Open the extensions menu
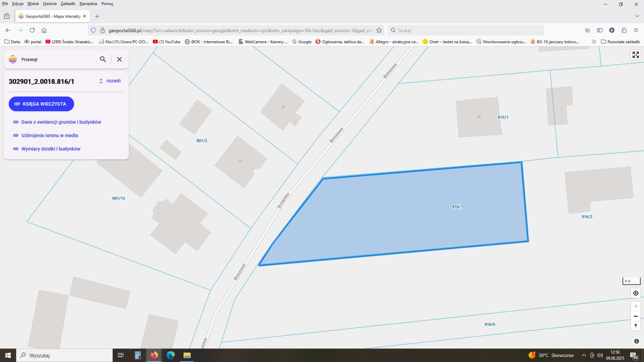Screen dimensions: 644x362 coord(624,30)
